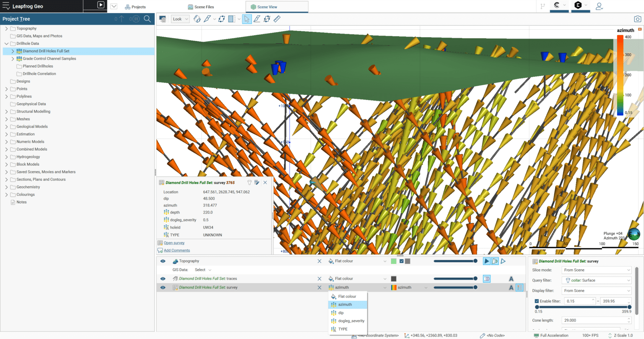644x339 pixels.
Task: Click the search icon in the Project Tree
Action: coord(147,19)
